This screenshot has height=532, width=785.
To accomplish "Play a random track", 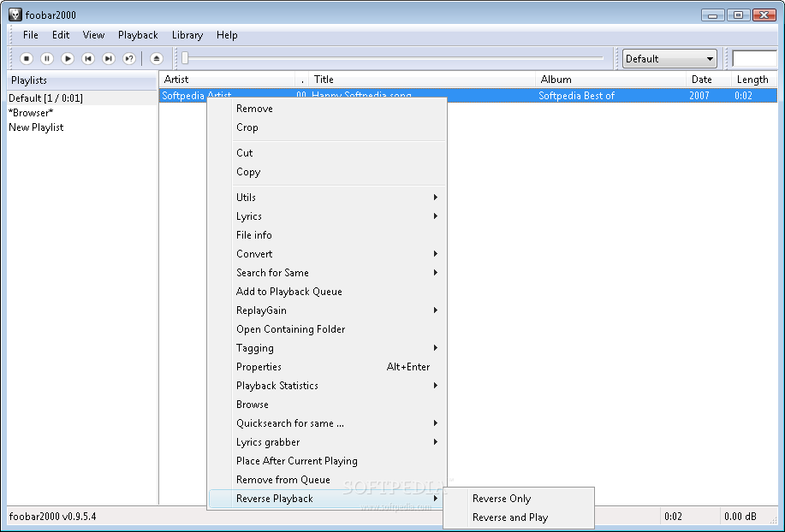I will 129,58.
